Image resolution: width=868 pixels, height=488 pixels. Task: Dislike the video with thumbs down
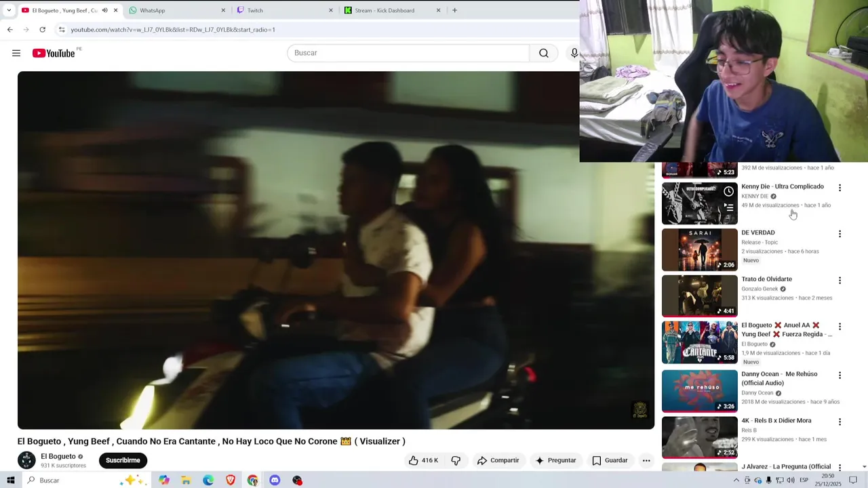(456, 460)
